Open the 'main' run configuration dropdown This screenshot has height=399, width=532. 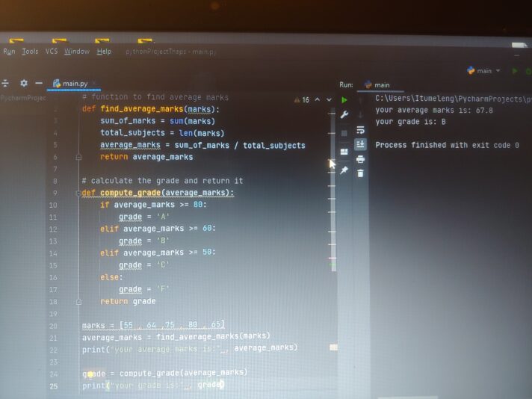click(483, 71)
